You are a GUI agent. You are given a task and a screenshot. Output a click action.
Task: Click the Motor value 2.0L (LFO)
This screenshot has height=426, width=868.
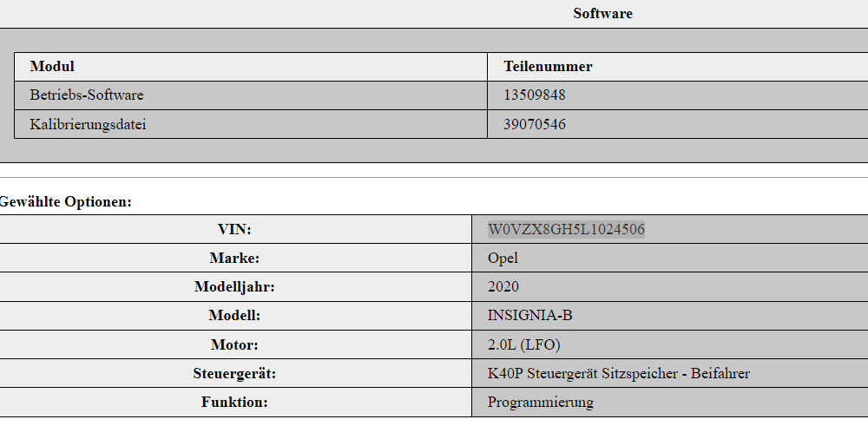point(523,344)
